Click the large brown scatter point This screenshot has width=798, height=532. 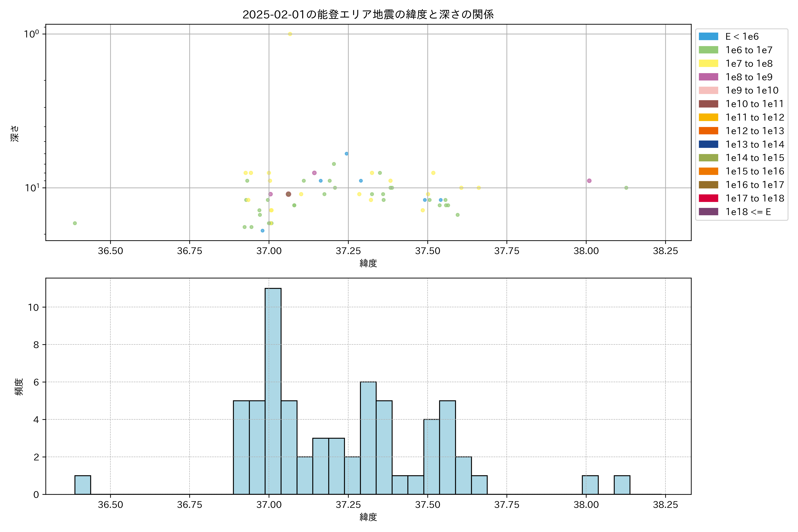coord(288,194)
